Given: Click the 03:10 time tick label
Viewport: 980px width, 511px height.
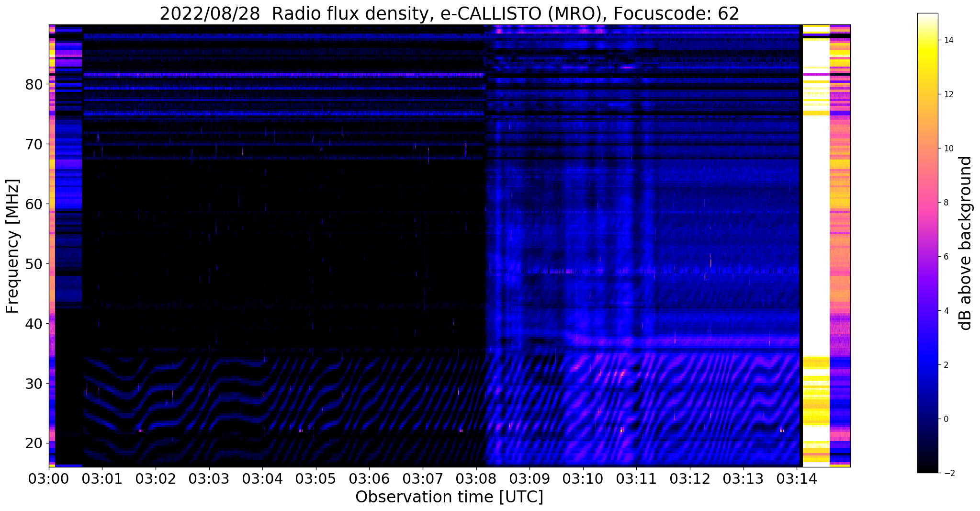Looking at the screenshot, I should (583, 478).
